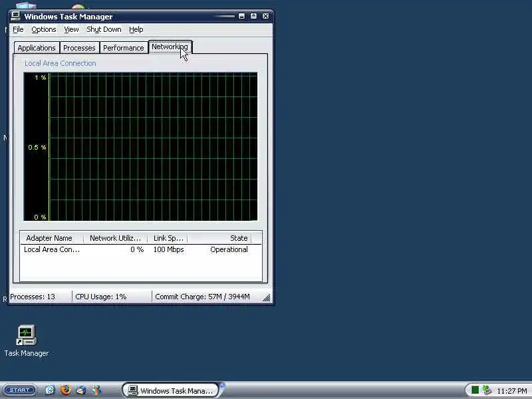Viewport: 532px width, 399px height.
Task: Switch to the Applications tab
Action: 37,48
